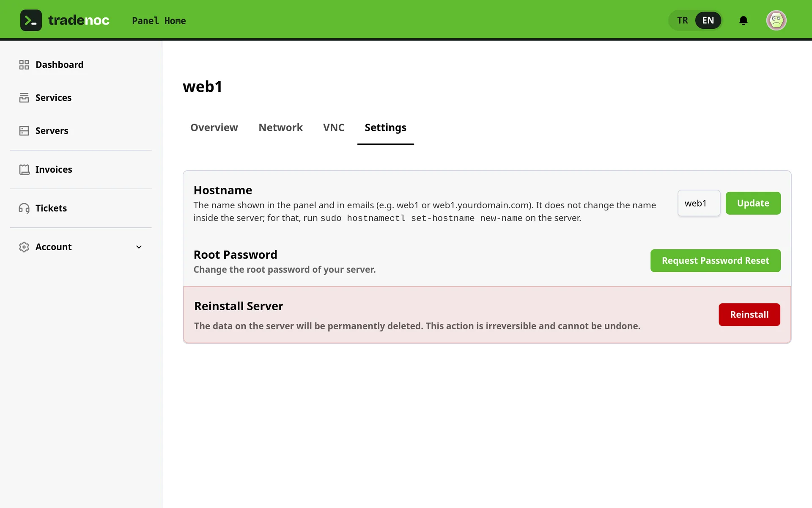812x508 pixels.
Task: Click 'sudo hostnamectl set-hostname new-name' command text
Action: pyautogui.click(x=421, y=218)
